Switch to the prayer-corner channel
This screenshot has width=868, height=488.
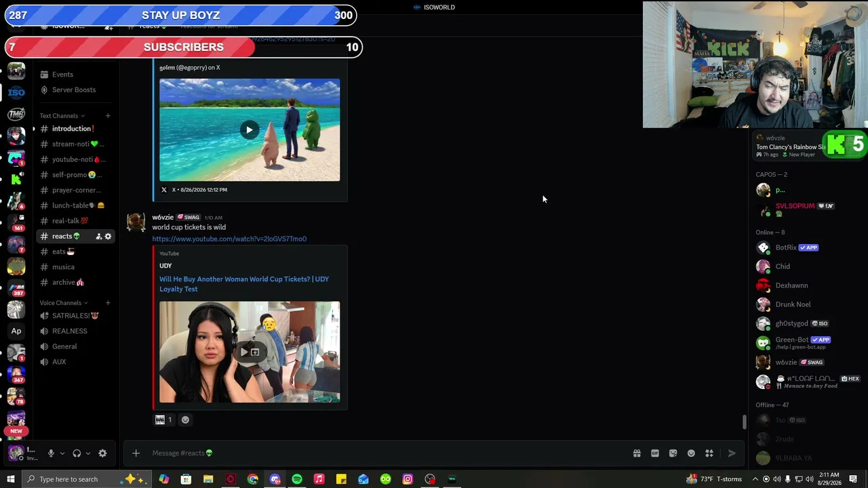75,190
